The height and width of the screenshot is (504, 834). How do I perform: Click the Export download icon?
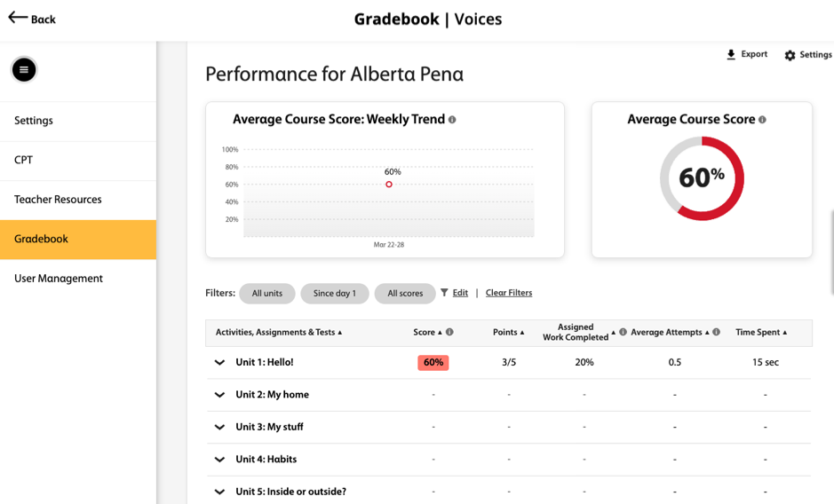tap(731, 54)
